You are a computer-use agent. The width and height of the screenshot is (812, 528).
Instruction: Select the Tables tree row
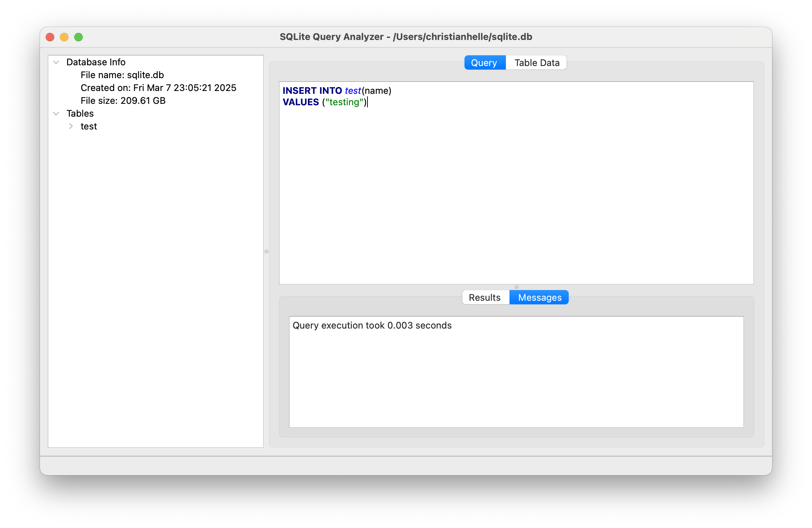click(x=156, y=113)
